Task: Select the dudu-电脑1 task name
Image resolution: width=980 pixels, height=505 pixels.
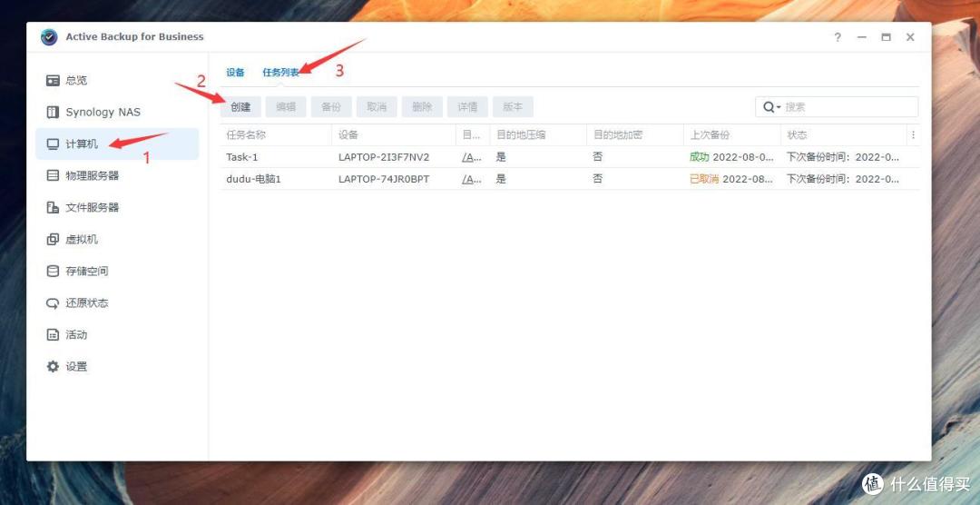Action: click(254, 179)
